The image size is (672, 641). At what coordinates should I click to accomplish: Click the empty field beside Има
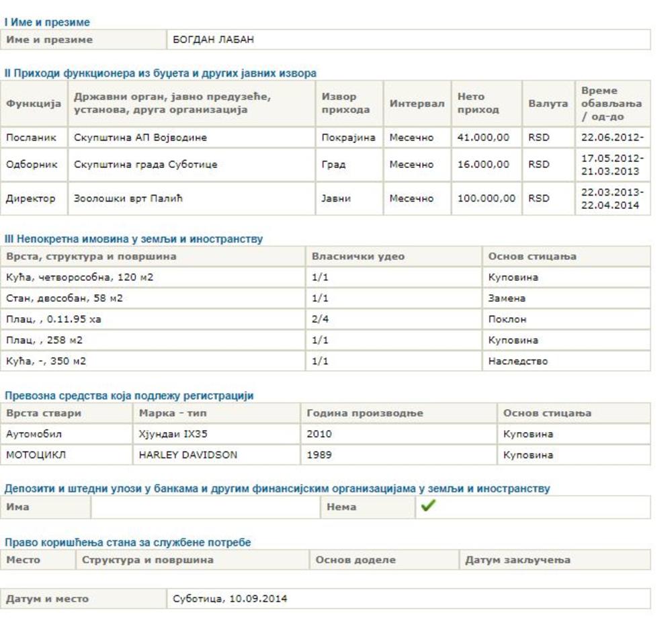[x=205, y=507]
